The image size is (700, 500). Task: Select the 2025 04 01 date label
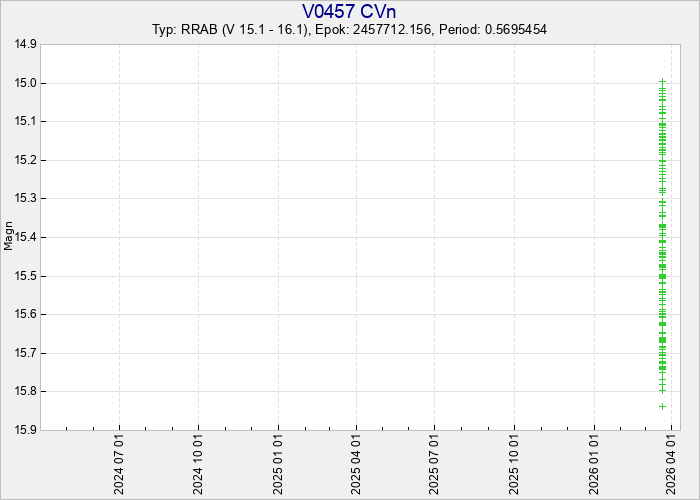coord(356,464)
